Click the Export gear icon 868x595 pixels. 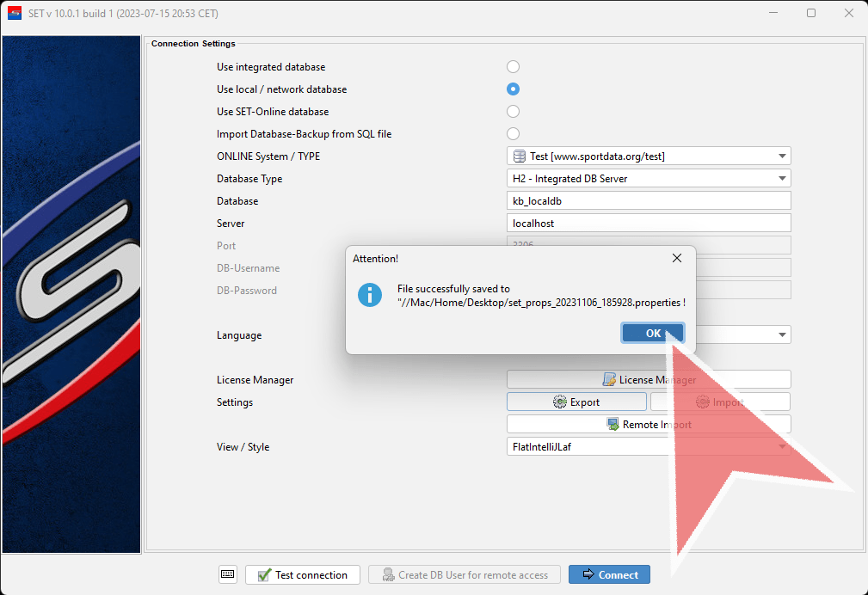pyautogui.click(x=560, y=402)
